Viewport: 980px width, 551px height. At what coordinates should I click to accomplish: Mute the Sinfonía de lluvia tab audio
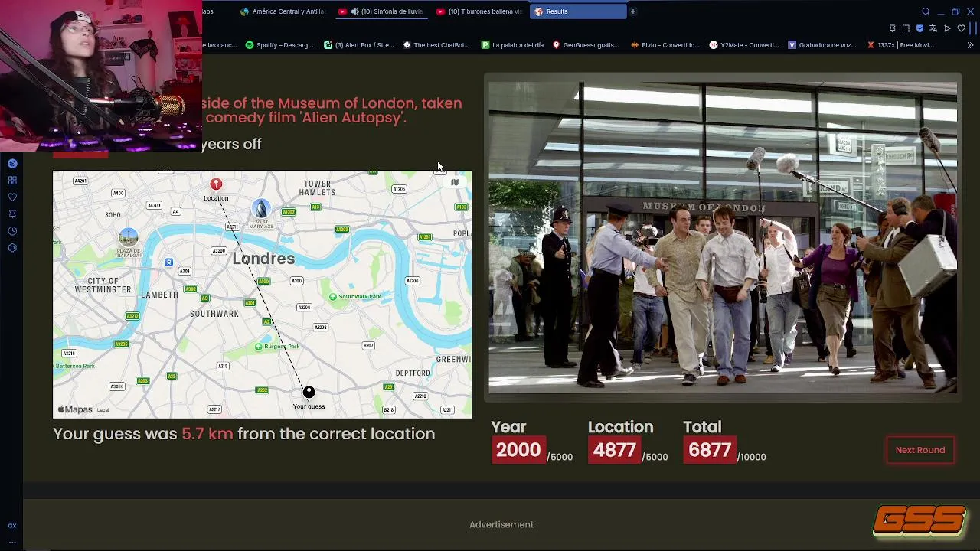pos(354,11)
